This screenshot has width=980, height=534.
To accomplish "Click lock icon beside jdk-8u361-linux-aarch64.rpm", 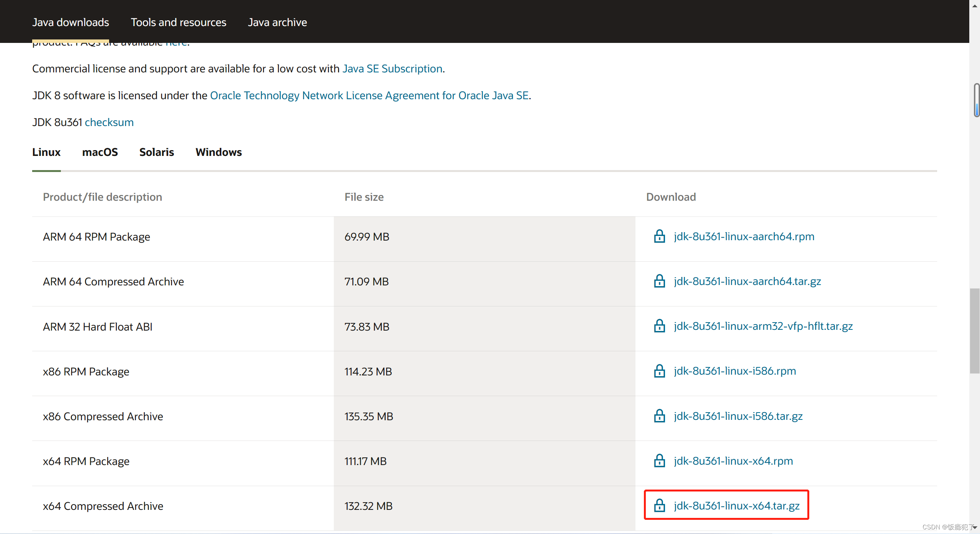I will pyautogui.click(x=659, y=236).
